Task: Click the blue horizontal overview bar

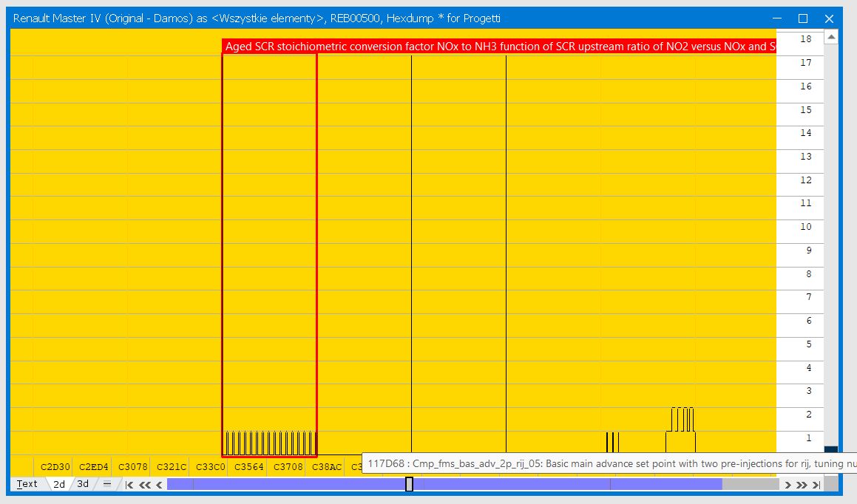Action: tap(444, 484)
